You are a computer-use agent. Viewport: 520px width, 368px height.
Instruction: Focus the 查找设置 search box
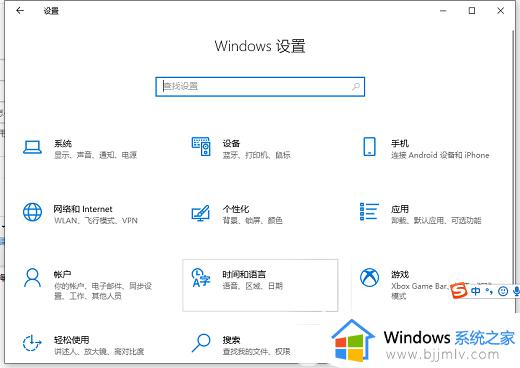260,87
